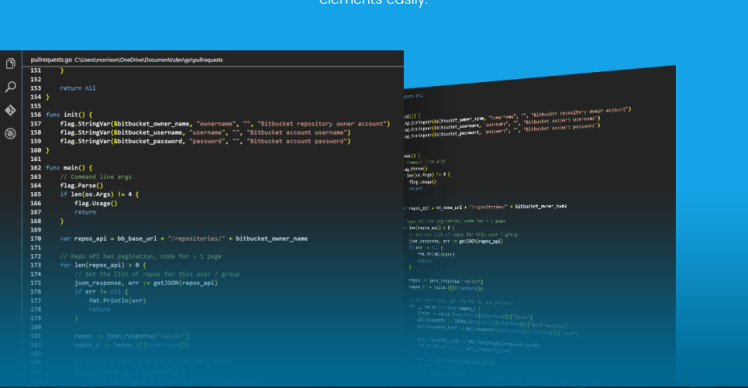Click 'fmt.Println(err)' on line 177

[117, 301]
